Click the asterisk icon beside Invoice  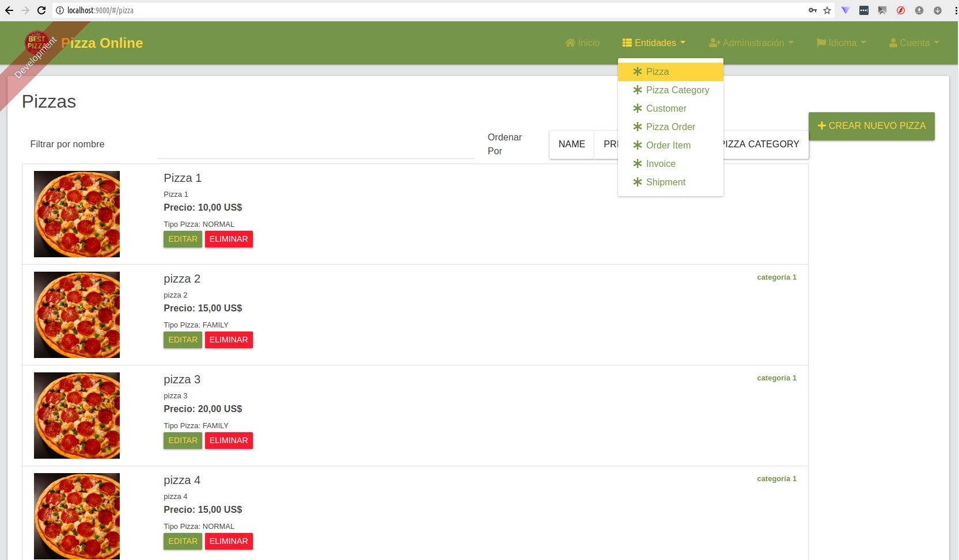637,163
